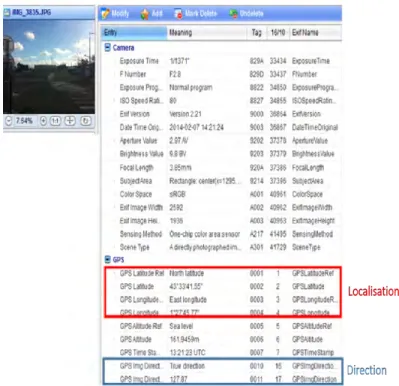This screenshot has width=399, height=386.
Task: Select the ISO Speed Rati... row
Action: tap(222, 101)
